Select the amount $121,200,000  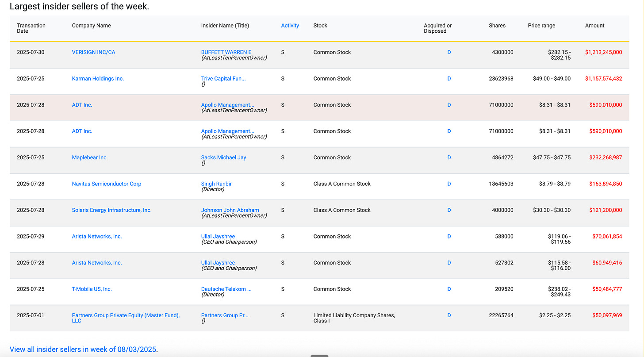point(606,210)
